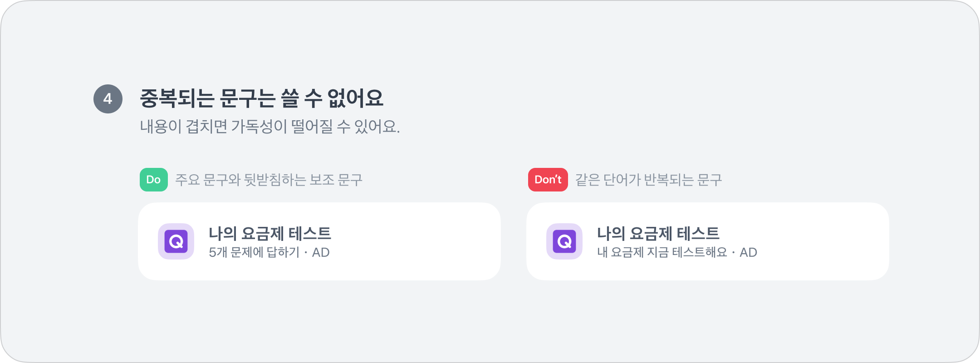This screenshot has width=980, height=363.
Task: Click the subtitle 내 요금제 지금 테스트해요
Action: point(662,252)
